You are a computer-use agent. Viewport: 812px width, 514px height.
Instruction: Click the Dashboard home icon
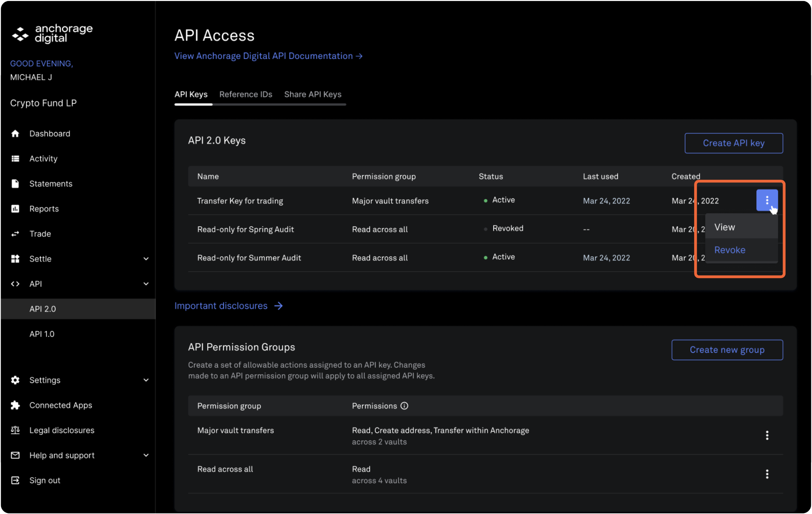point(15,134)
